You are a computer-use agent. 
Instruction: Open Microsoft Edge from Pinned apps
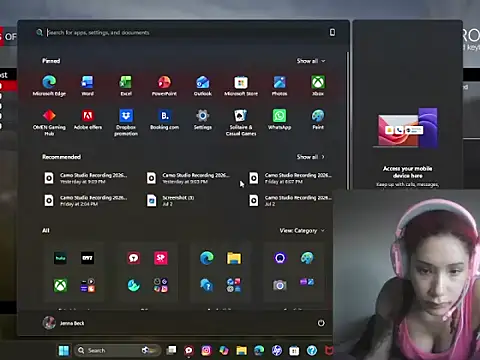(x=49, y=85)
